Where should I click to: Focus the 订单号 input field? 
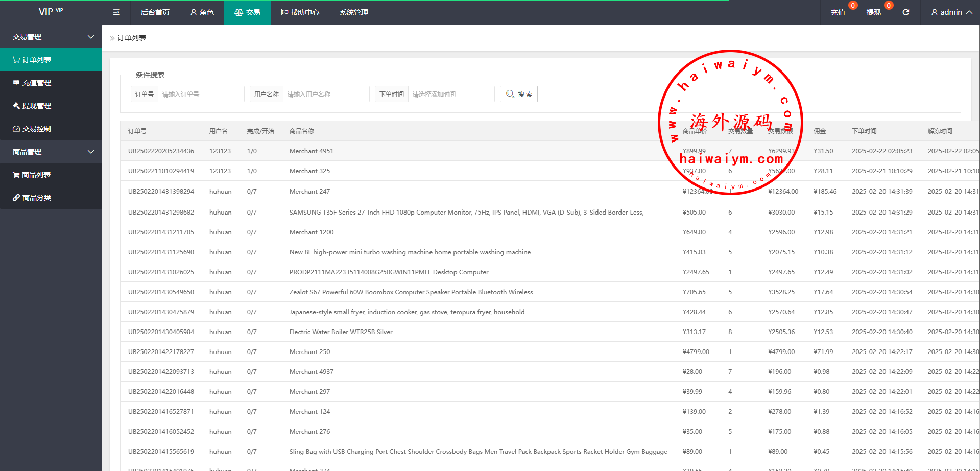(200, 94)
